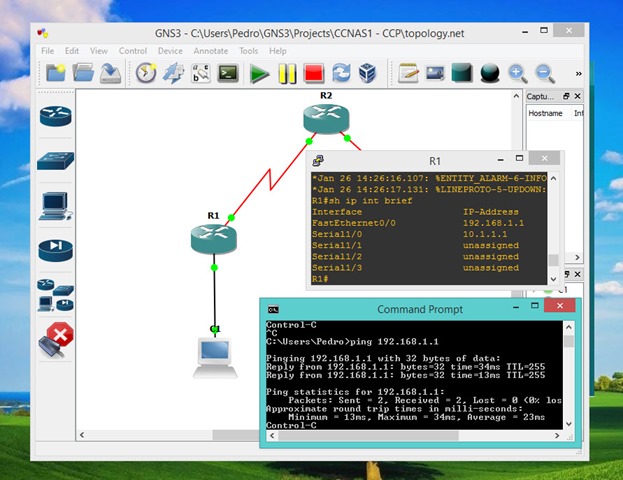The image size is (623, 480).
Task: Click the snapshot clock icon
Action: (x=146, y=73)
